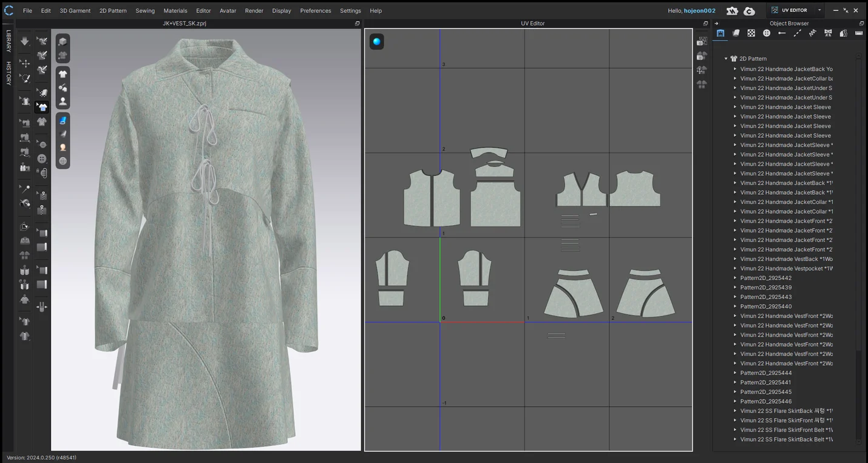Toggle the blue fabric render style icon
868x463 pixels.
[63, 120]
